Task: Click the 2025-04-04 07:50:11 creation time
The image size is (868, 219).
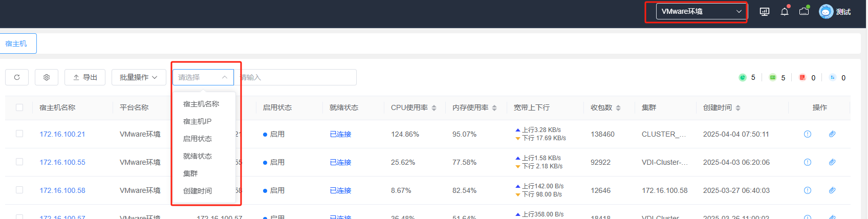Action: 736,134
